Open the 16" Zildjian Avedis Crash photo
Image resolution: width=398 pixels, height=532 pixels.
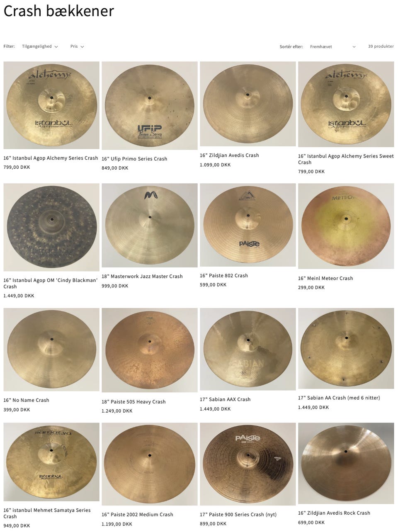(248, 104)
